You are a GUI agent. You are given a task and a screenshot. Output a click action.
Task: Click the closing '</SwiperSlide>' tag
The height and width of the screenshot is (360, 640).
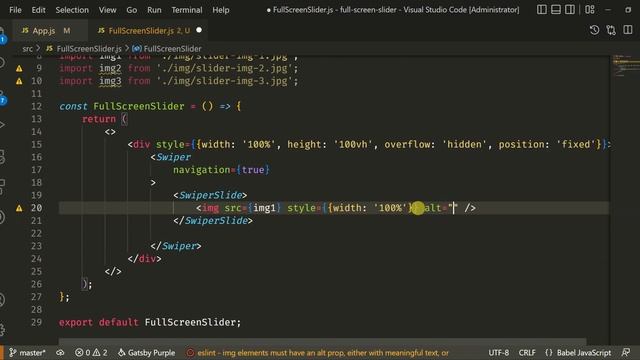tap(213, 221)
